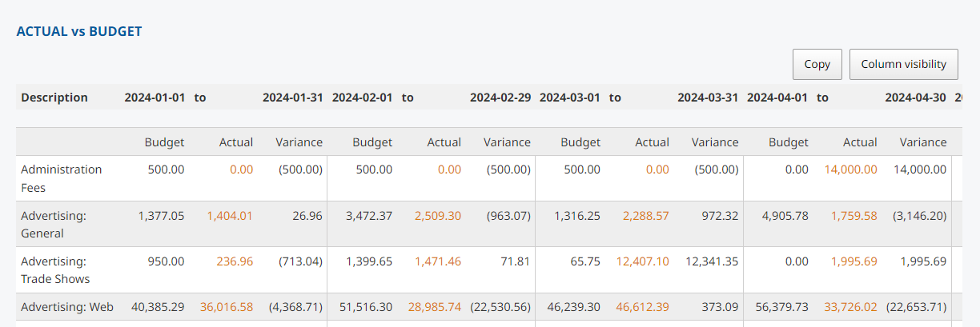
Task: Click Advertising: General actual 2,509.30
Action: [438, 215]
